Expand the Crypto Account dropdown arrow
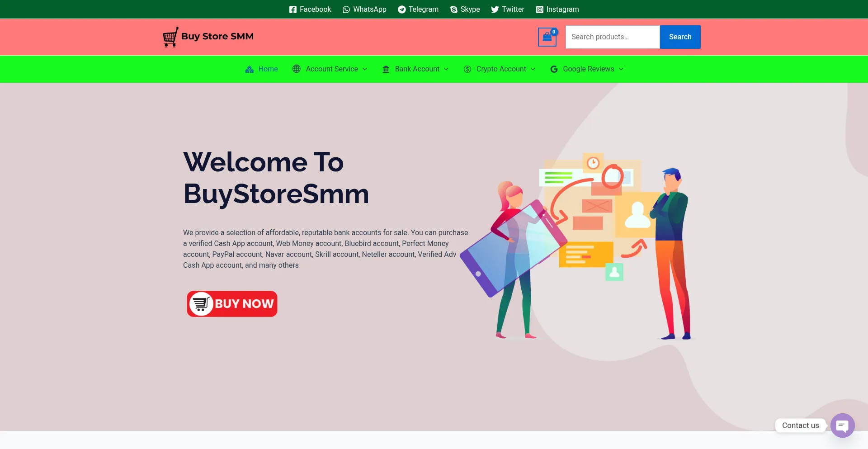 (x=533, y=69)
